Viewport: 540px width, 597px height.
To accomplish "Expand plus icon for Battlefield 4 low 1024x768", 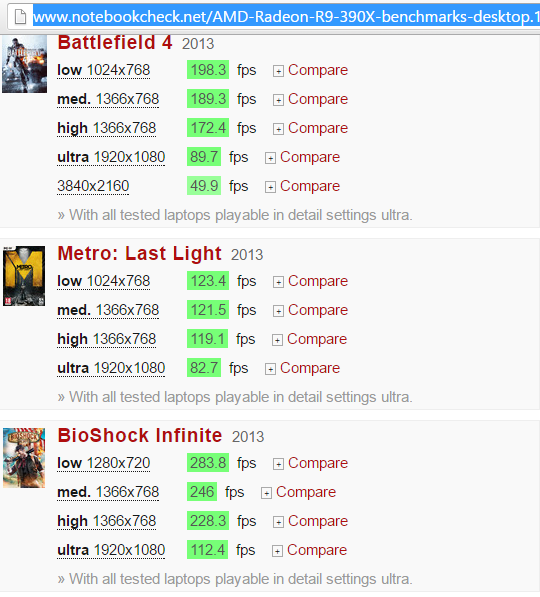I will tap(278, 71).
